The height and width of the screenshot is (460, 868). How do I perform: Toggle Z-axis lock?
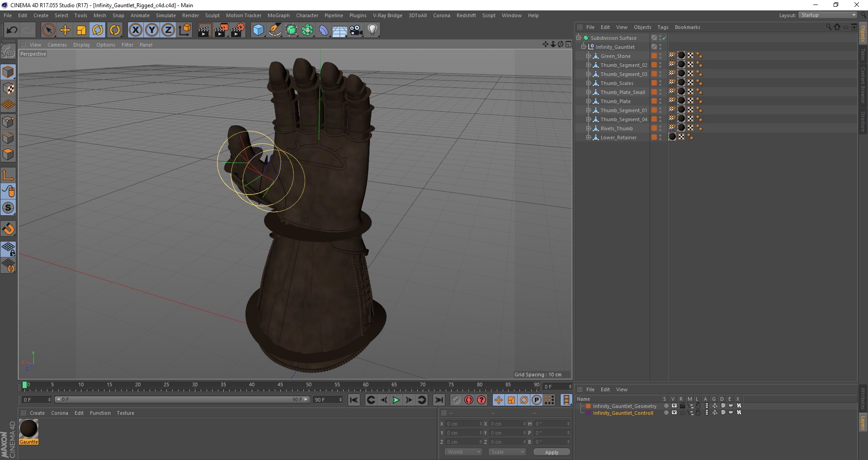click(x=168, y=30)
